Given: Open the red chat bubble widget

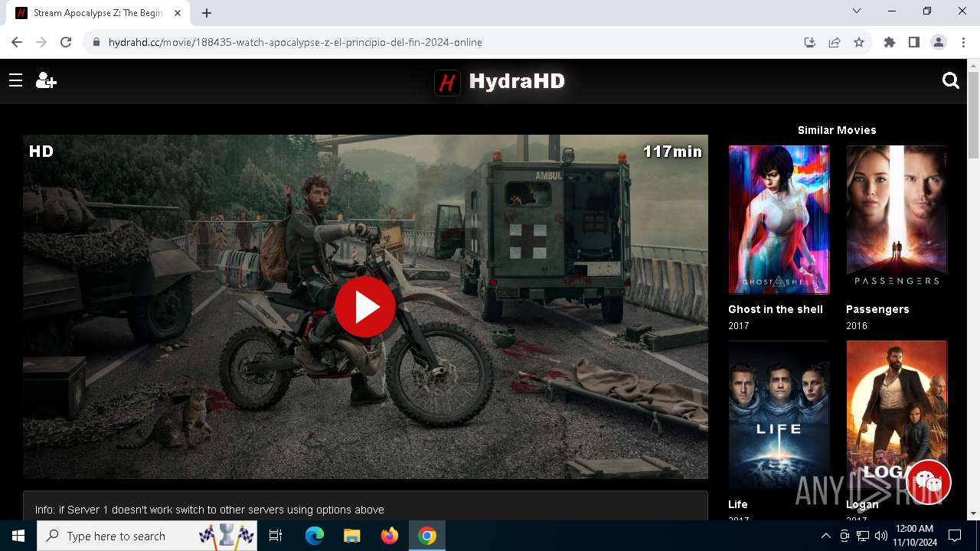Looking at the screenshot, I should pos(928,481).
